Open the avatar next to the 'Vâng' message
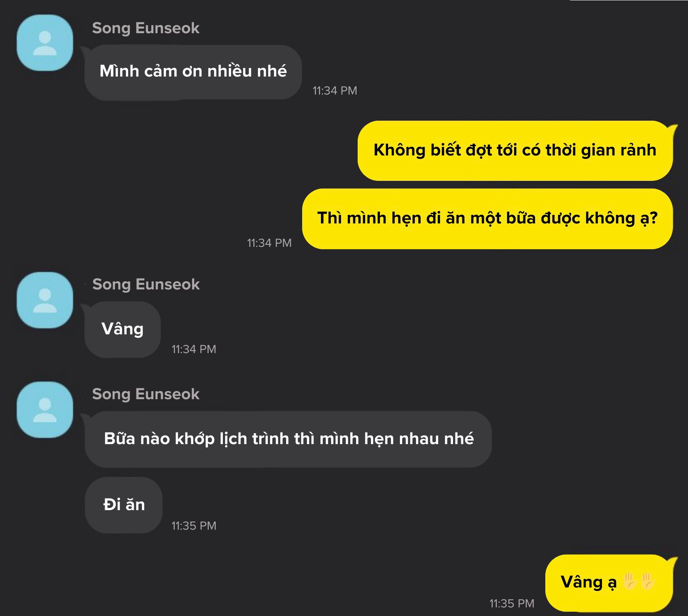The width and height of the screenshot is (688, 616). click(45, 300)
